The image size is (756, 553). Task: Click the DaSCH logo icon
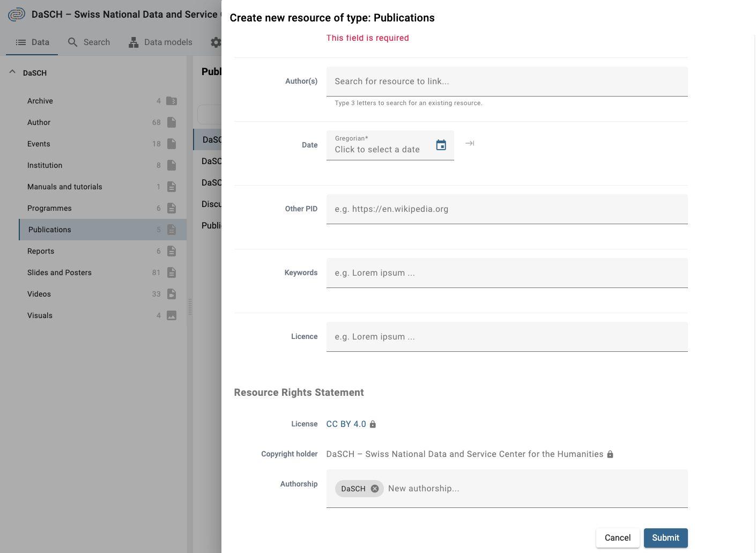tap(17, 14)
